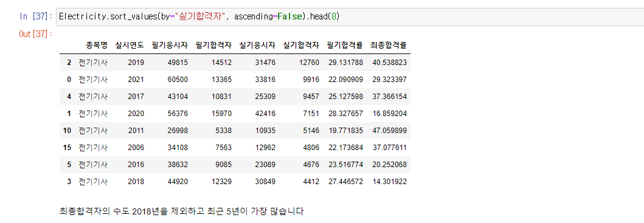Click the value 49815
The width and height of the screenshot is (644, 223).
[x=178, y=63]
